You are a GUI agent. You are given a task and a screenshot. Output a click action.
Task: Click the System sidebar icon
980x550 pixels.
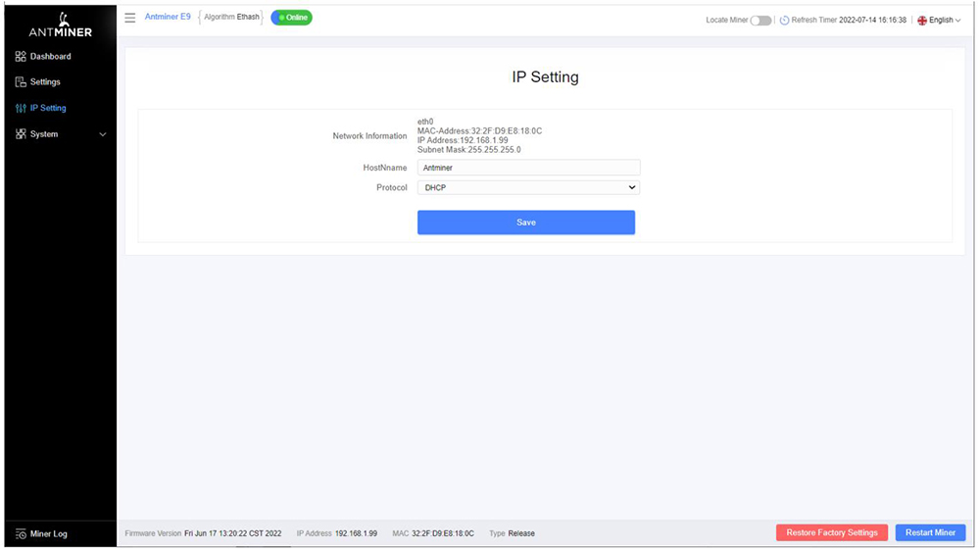[21, 134]
